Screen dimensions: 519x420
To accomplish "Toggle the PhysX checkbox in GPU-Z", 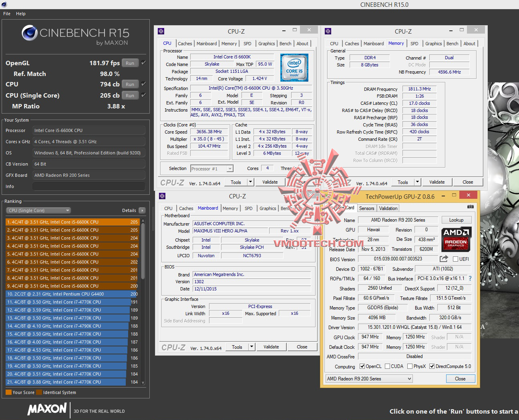I will [410, 366].
